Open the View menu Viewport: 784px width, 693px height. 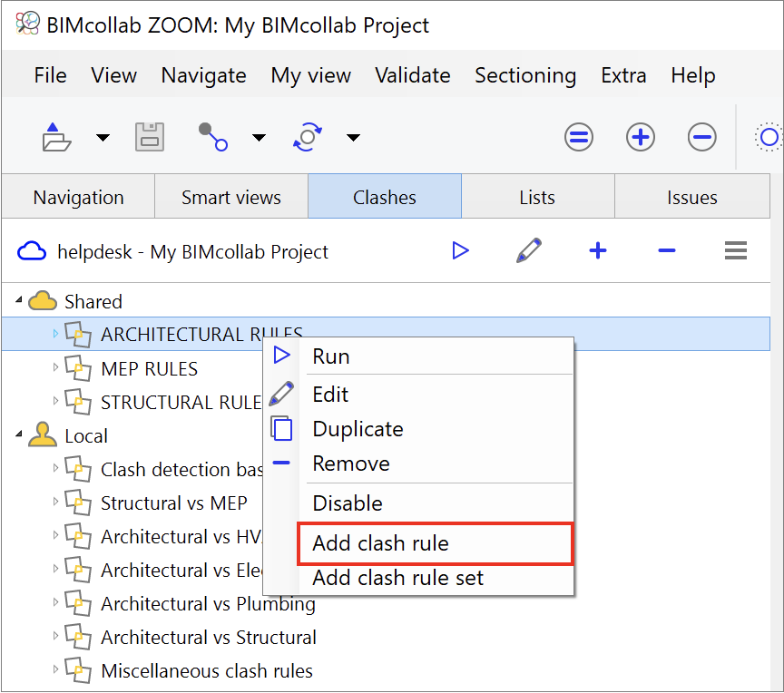(113, 75)
